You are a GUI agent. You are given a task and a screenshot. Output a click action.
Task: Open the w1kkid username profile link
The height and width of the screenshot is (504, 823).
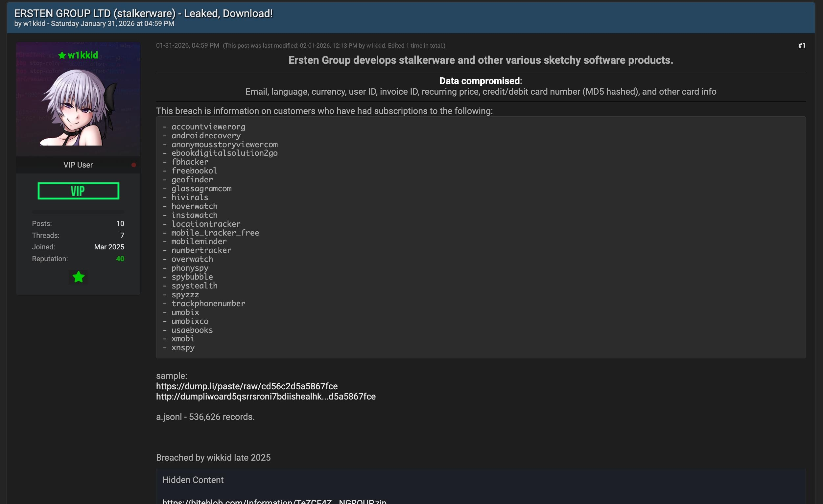pos(83,55)
